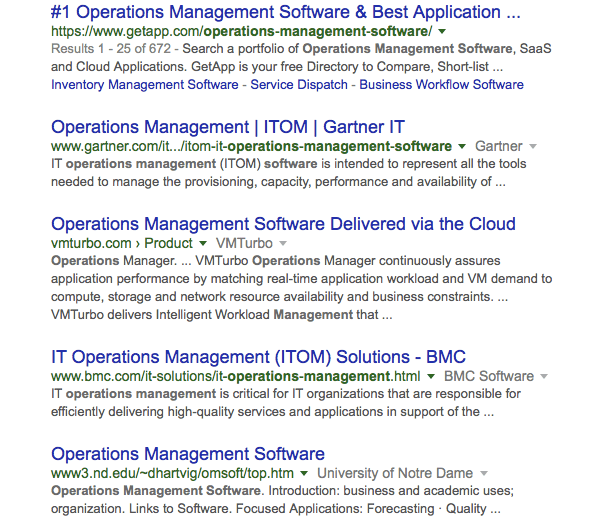Expand gray arrow beside VMTurbo label
590x525 pixels.
(283, 243)
